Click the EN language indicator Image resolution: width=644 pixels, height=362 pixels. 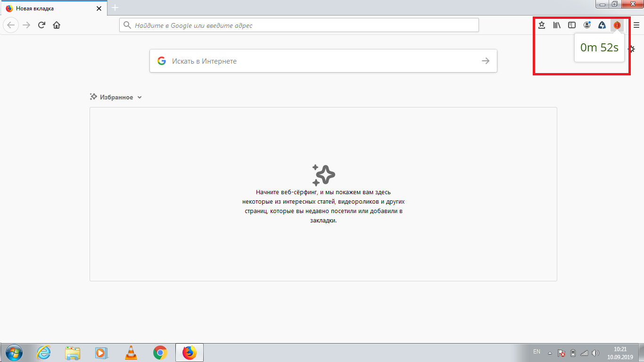[537, 352]
